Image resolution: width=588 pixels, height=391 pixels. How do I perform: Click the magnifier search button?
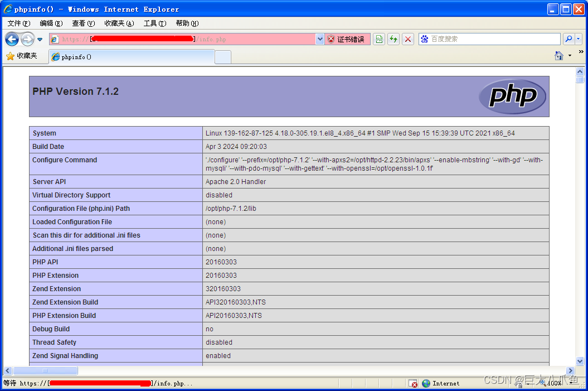[x=568, y=39]
